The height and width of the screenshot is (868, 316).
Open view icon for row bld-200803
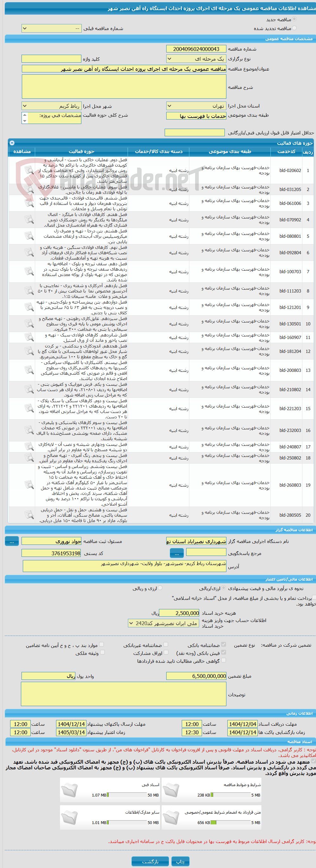(x=29, y=370)
